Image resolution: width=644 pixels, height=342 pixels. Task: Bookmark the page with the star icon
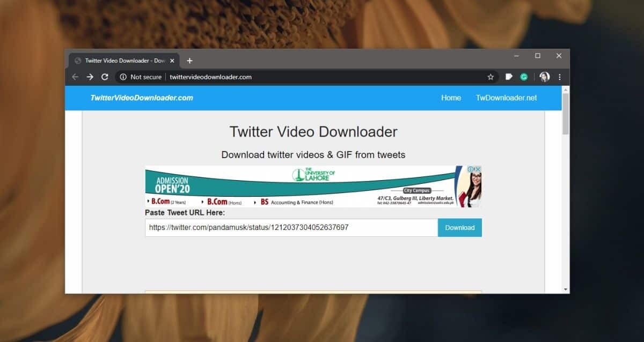(490, 77)
